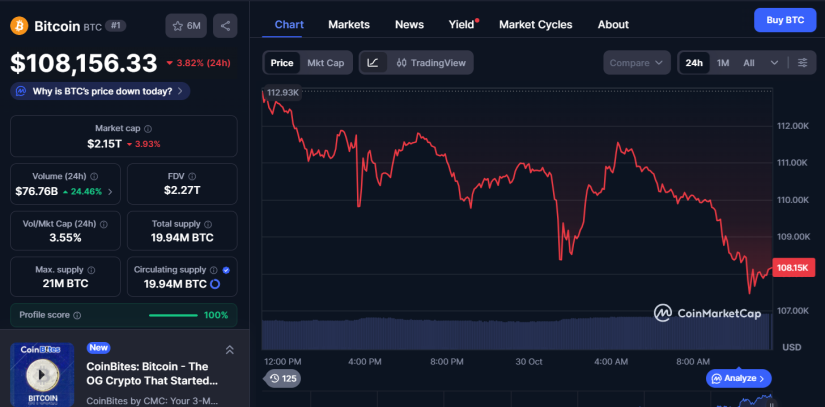Switch to TradingView candlestick view
The image size is (825, 407).
click(431, 63)
